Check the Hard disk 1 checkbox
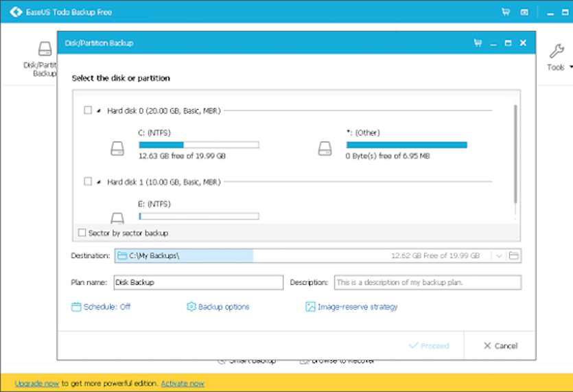The width and height of the screenshot is (573, 392). (x=88, y=181)
